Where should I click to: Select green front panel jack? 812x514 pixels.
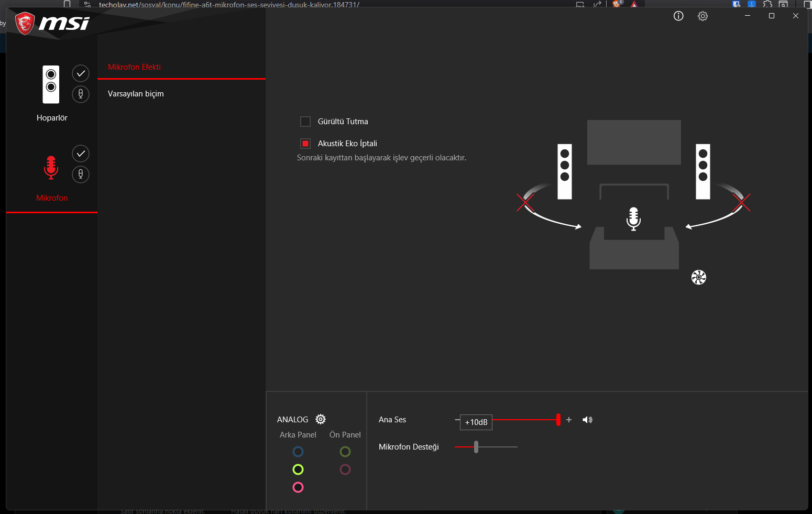(x=345, y=452)
